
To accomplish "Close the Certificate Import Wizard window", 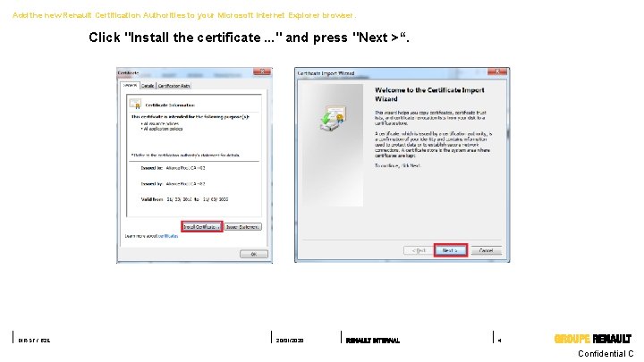I will coord(497,72).
